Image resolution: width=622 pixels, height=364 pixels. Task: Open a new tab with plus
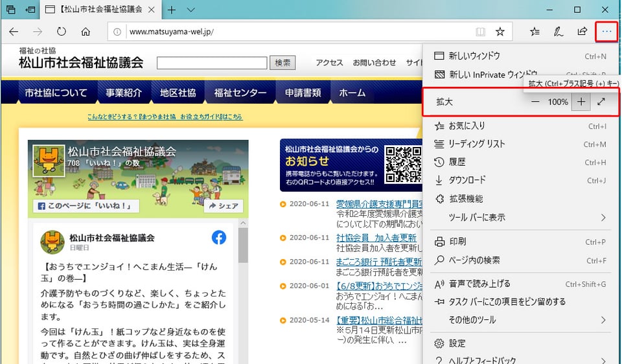(x=171, y=10)
